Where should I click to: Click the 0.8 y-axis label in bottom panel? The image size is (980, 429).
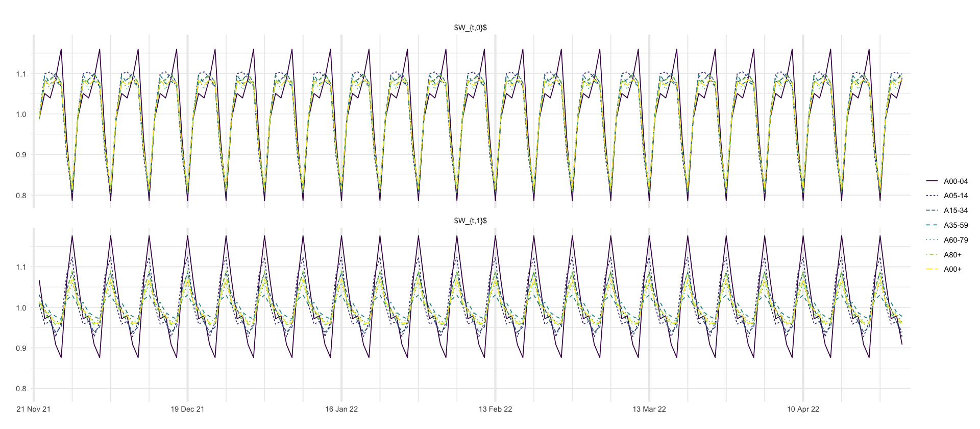coord(21,389)
